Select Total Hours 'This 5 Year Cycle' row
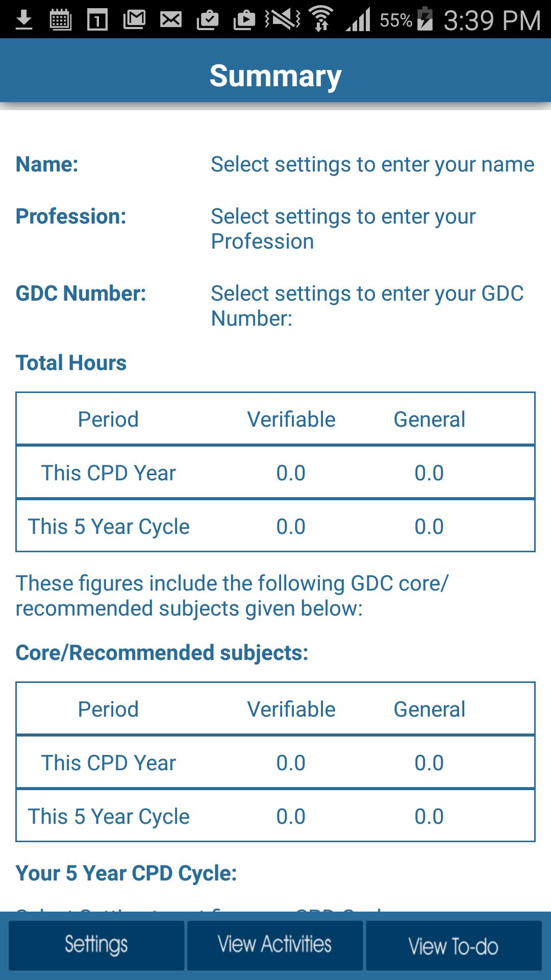The width and height of the screenshot is (551, 980). [x=275, y=526]
